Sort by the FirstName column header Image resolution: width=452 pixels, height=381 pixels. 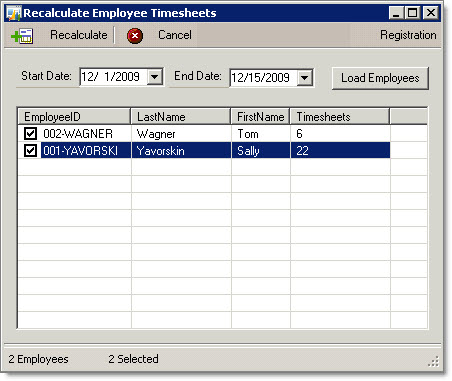pyautogui.click(x=260, y=117)
